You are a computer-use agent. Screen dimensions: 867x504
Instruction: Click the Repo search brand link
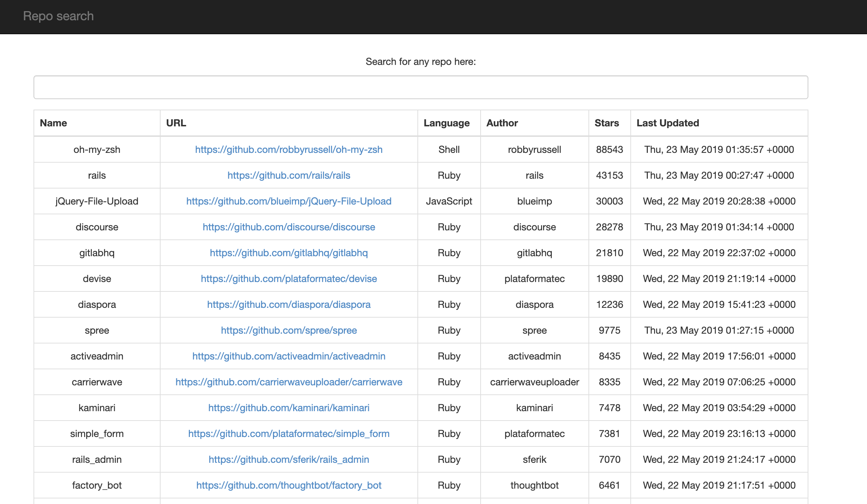58,16
